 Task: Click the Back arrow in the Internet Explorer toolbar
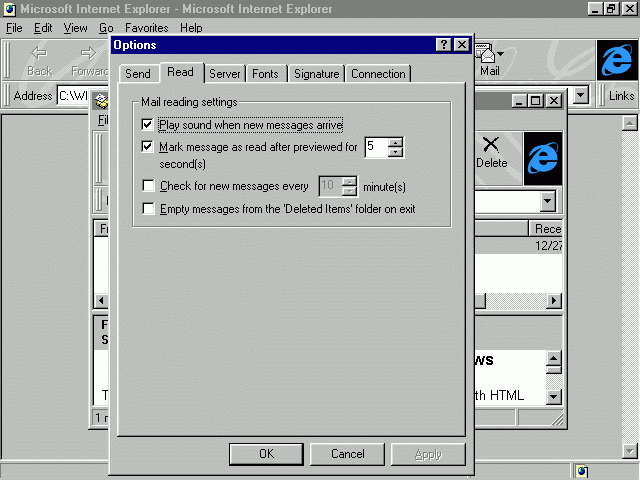coord(39,53)
